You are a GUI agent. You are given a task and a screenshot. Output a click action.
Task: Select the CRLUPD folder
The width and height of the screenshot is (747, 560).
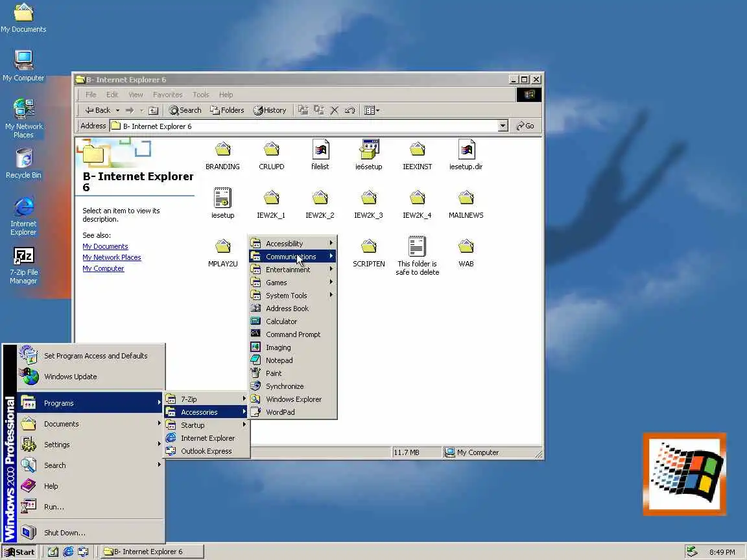271,150
